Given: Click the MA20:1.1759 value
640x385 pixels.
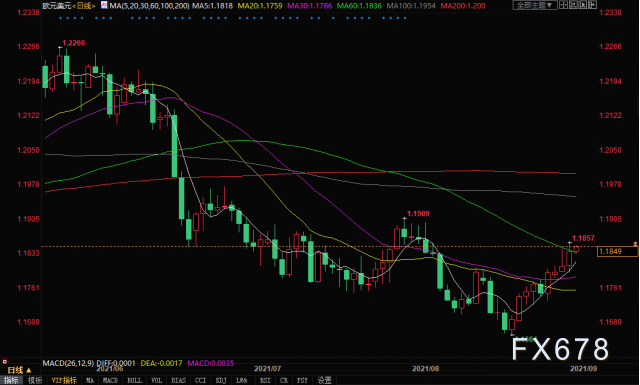Looking at the screenshot, I should point(260,6).
